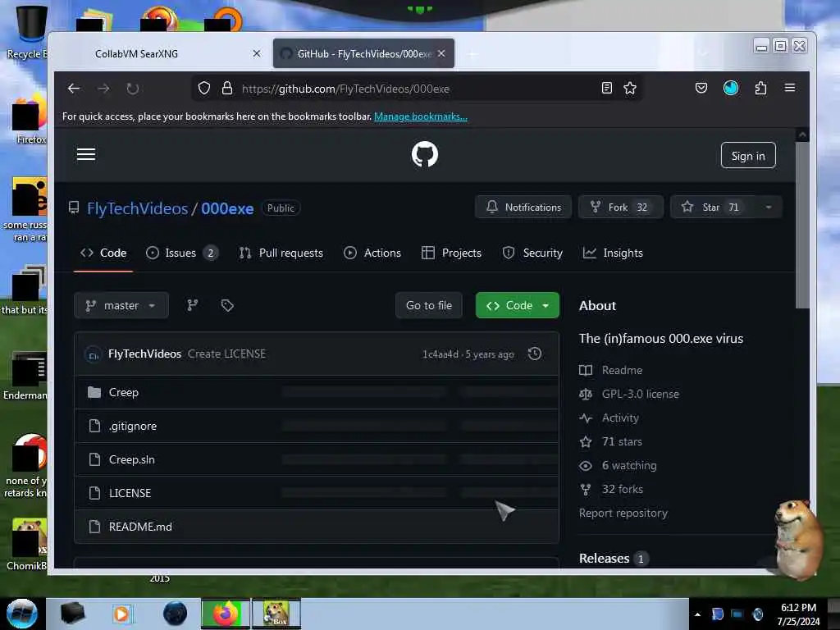Open the Creep folder
The height and width of the screenshot is (630, 840).
tap(124, 393)
